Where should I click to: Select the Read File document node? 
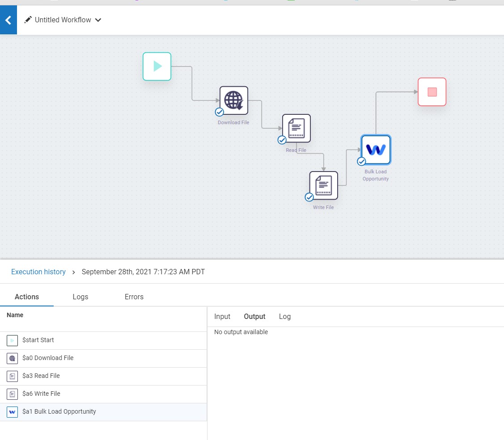click(x=296, y=128)
